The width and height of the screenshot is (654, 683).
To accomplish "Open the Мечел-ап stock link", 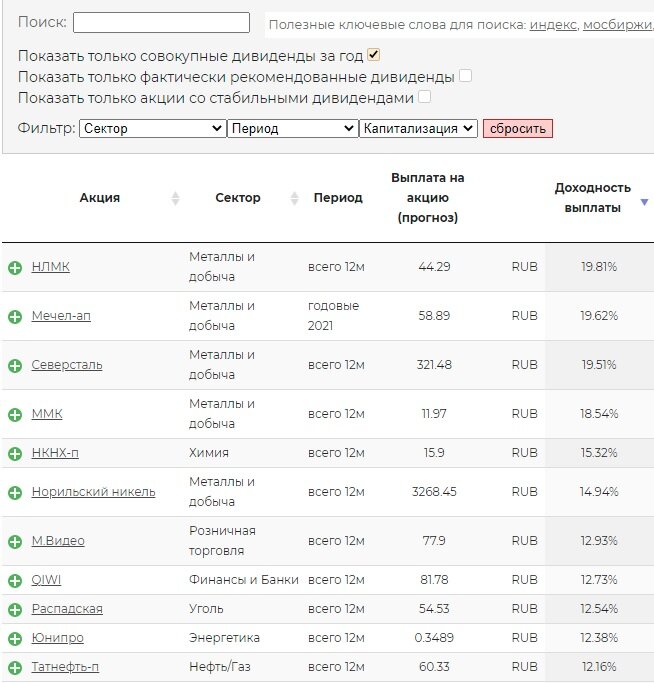I will (x=61, y=315).
